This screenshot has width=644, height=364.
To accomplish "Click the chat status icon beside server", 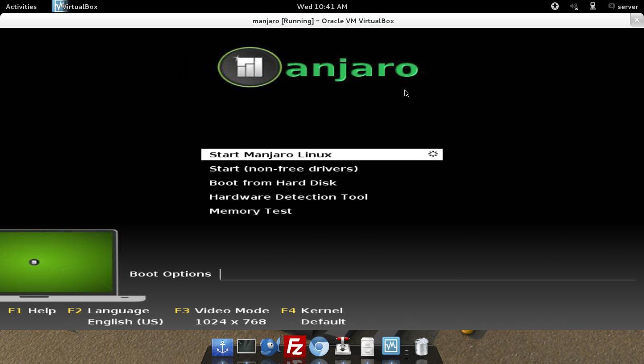I will 612,7.
